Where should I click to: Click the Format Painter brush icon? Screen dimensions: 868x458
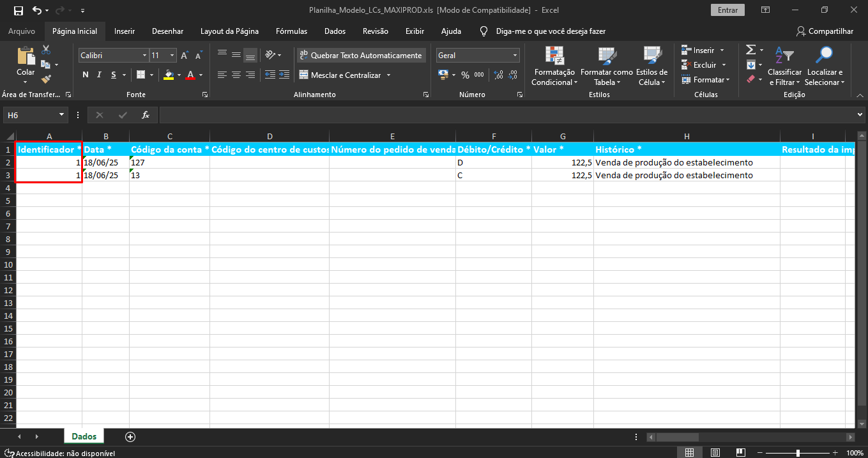coord(46,79)
